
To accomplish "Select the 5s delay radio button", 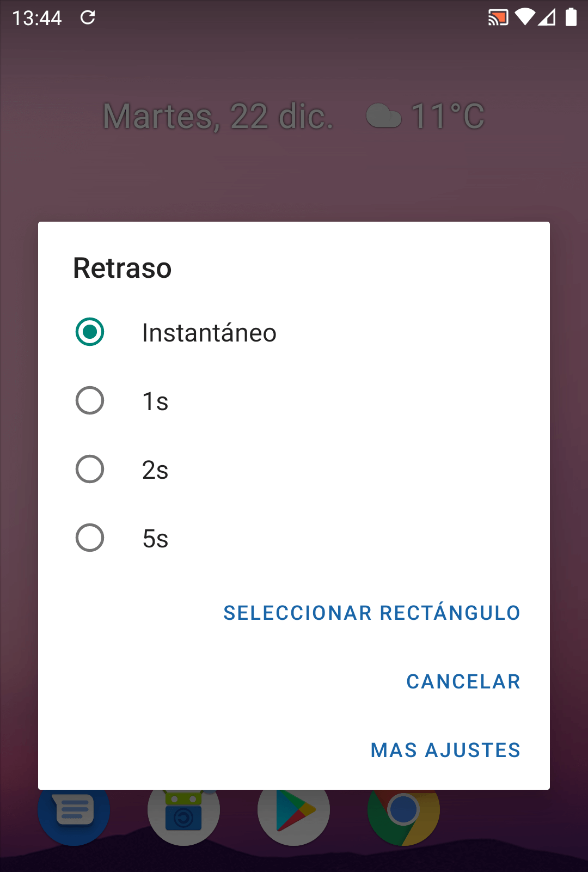I will [90, 538].
